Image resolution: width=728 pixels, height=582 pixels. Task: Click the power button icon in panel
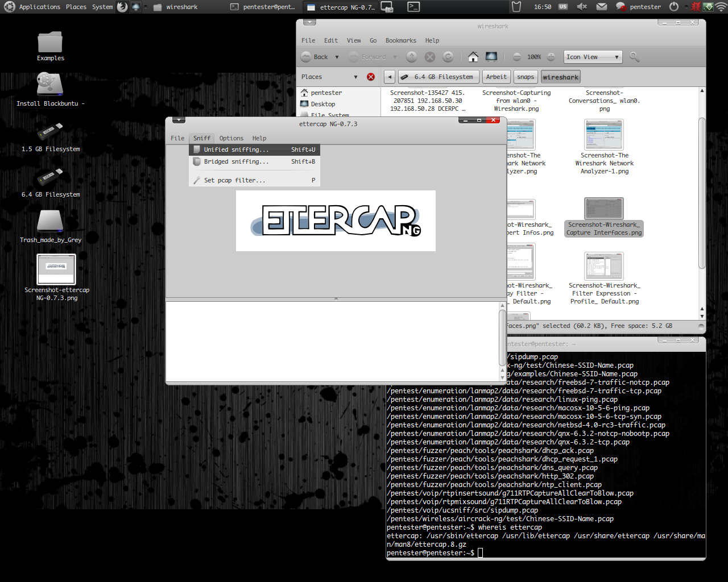(674, 7)
